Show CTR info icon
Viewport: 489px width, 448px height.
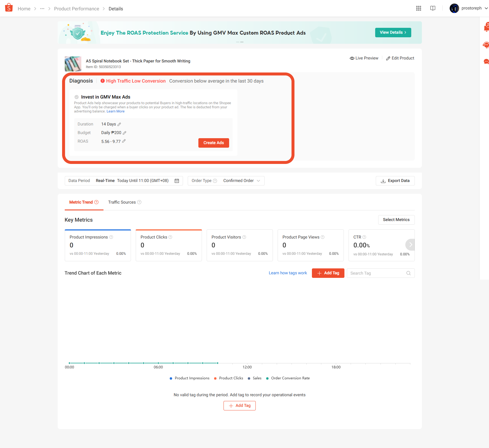click(364, 237)
